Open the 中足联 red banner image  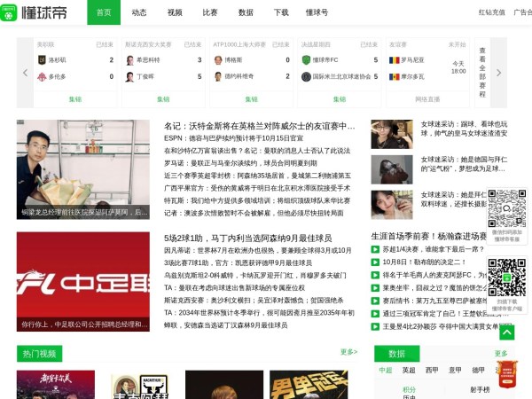[83, 282]
